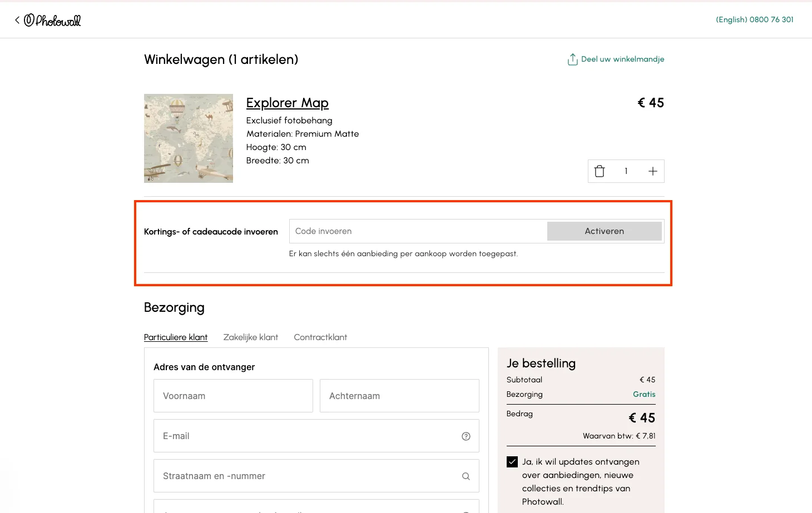This screenshot has width=812, height=513.
Task: Remove the item using the trash icon
Action: point(599,171)
